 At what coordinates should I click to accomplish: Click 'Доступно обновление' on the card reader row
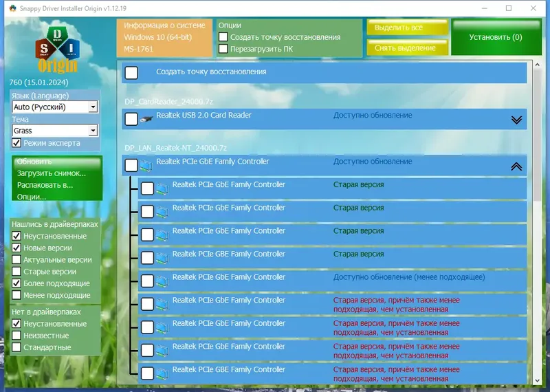pyautogui.click(x=373, y=115)
